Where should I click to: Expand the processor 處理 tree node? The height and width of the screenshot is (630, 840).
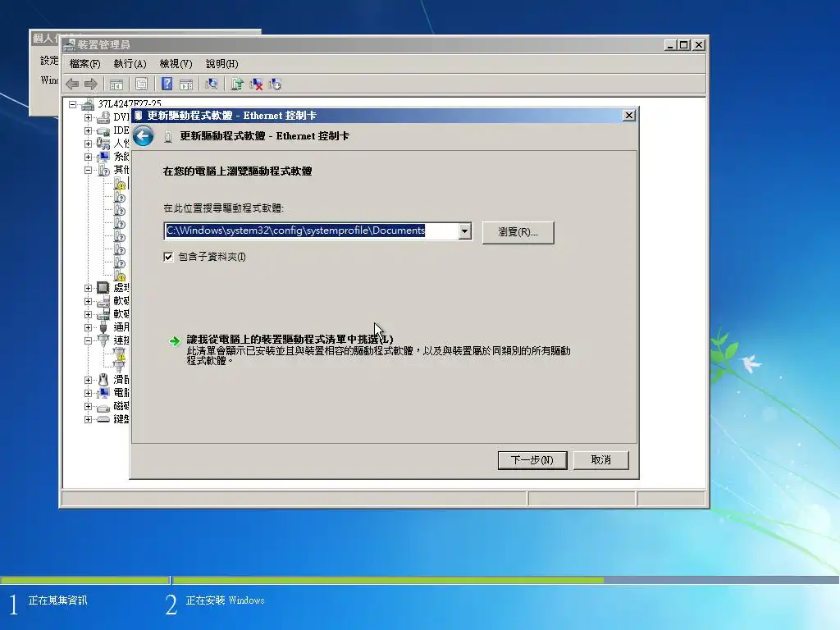tap(89, 288)
